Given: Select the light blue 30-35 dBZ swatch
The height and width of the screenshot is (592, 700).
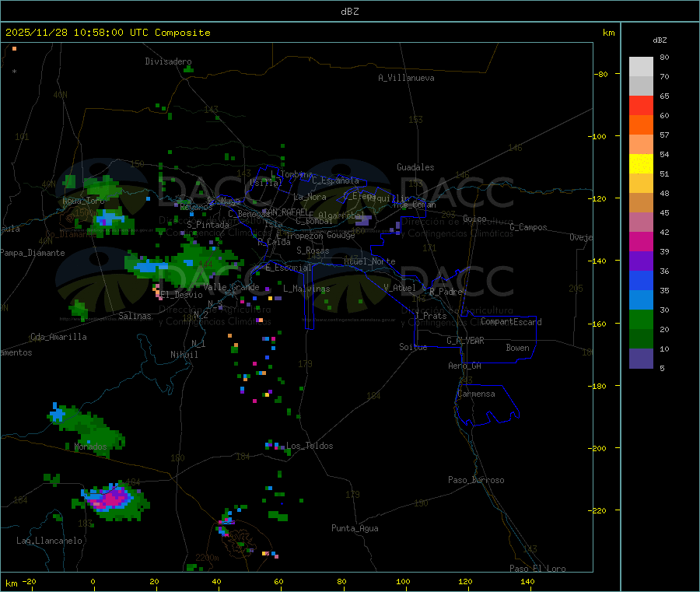Looking at the screenshot, I should click(641, 300).
